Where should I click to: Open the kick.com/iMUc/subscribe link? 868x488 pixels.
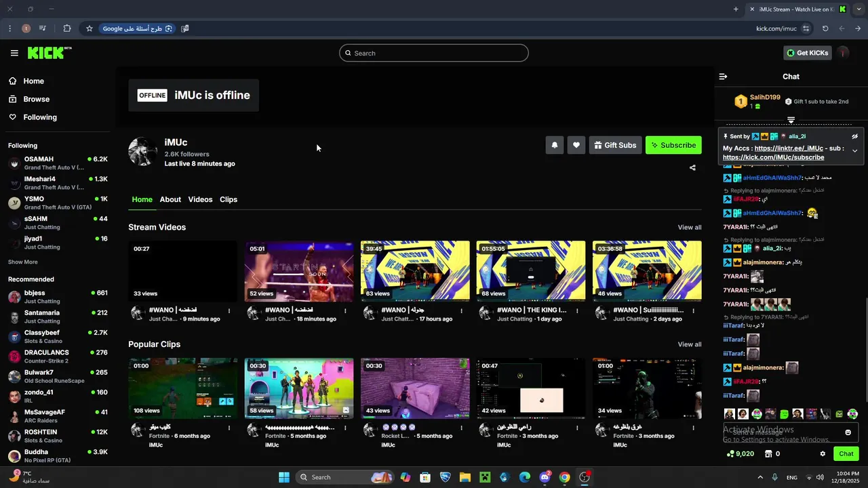[x=774, y=157]
